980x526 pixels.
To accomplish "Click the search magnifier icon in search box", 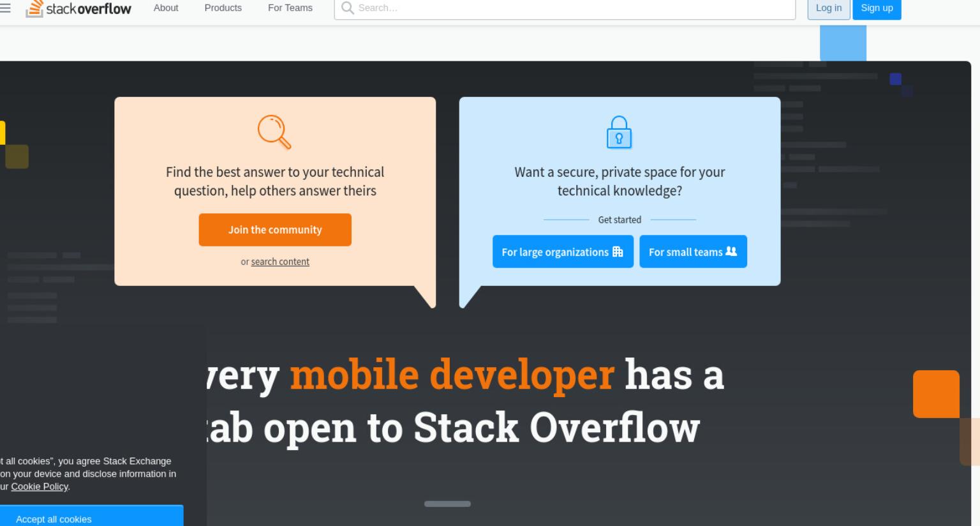I will click(x=347, y=8).
